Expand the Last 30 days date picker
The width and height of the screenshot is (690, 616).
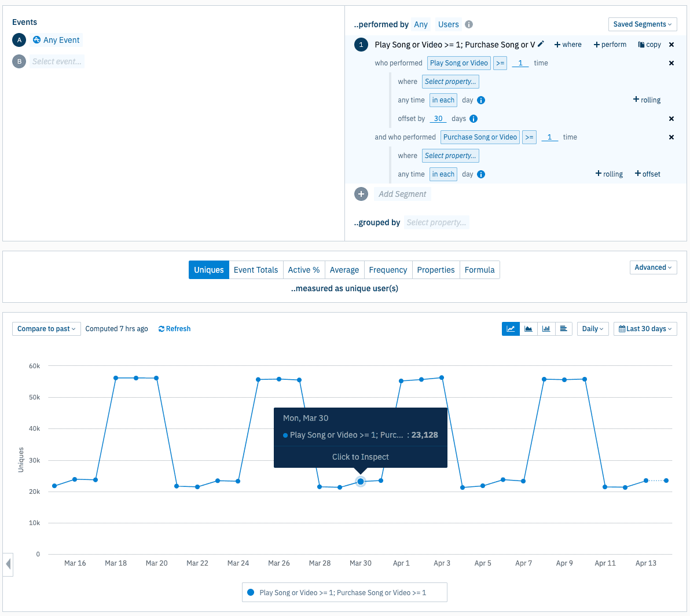click(645, 329)
